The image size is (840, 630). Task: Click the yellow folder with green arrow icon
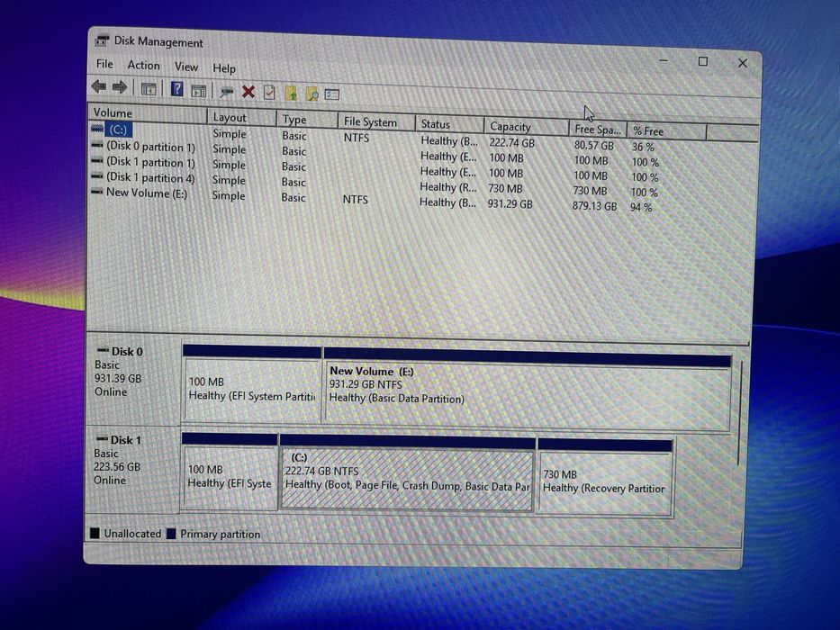(x=291, y=94)
